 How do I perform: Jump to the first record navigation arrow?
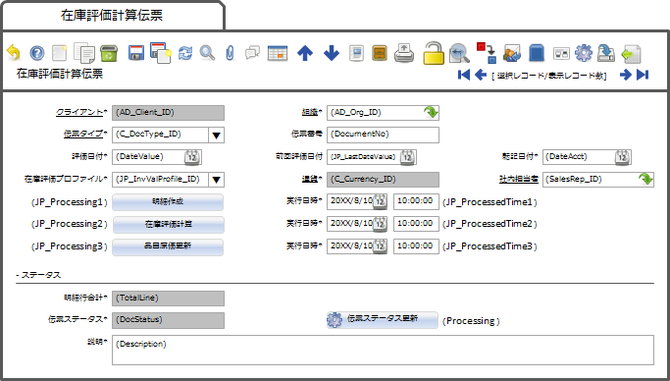click(464, 75)
